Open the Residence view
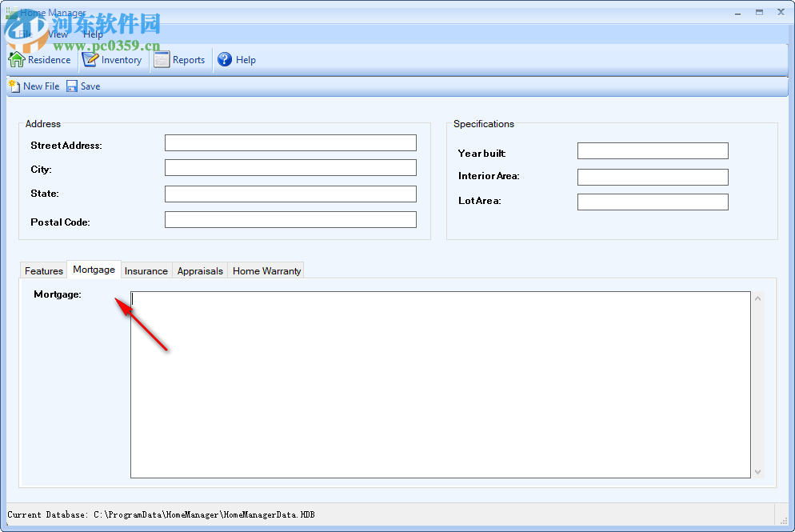 point(40,59)
